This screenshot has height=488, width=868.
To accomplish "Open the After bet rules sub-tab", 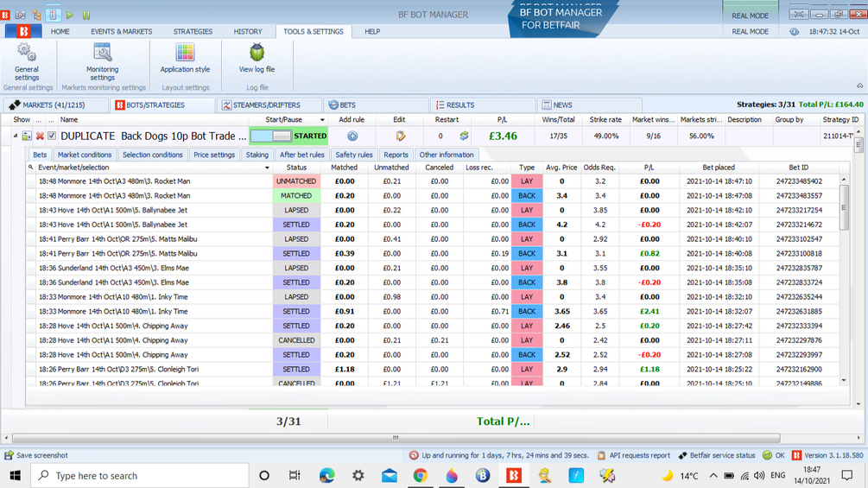I will coord(301,155).
